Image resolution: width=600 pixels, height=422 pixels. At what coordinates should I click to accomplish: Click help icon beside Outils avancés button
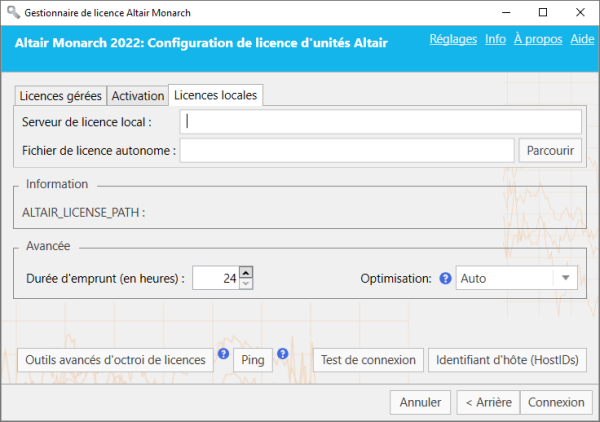(x=223, y=354)
